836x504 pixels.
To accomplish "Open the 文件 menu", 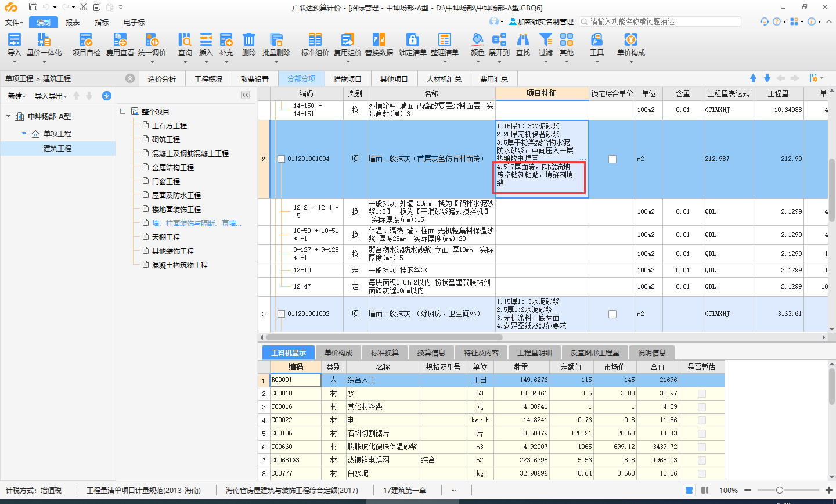I will (14, 22).
